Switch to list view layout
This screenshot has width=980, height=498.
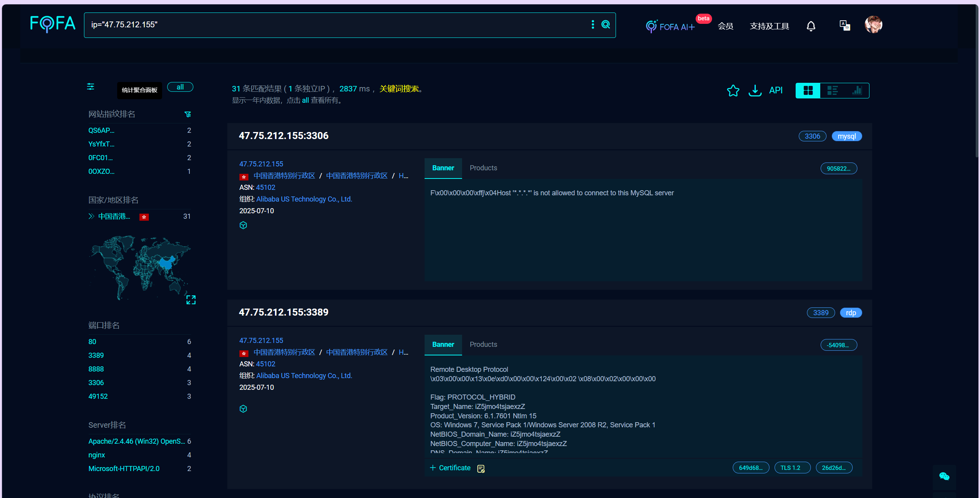[832, 91]
